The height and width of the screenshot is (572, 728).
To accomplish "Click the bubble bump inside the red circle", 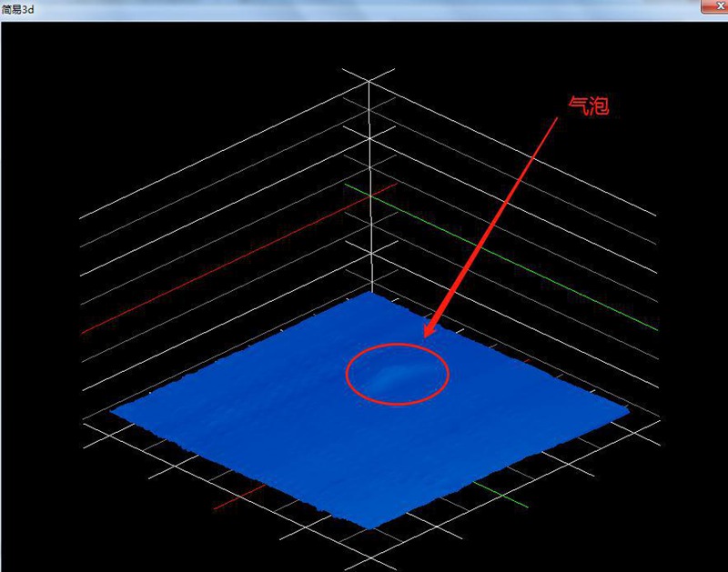I will pos(392,374).
